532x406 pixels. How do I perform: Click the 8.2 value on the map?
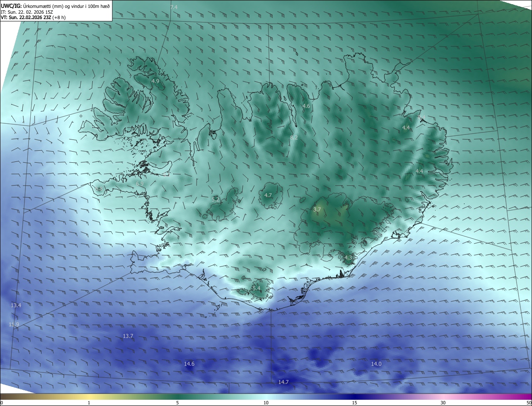click(x=294, y=137)
